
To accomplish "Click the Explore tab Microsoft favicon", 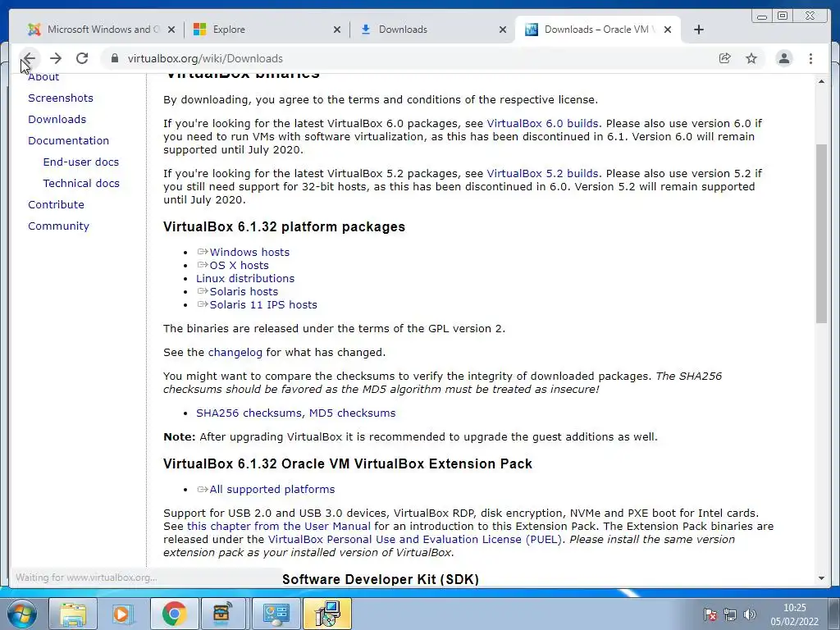I will (200, 30).
